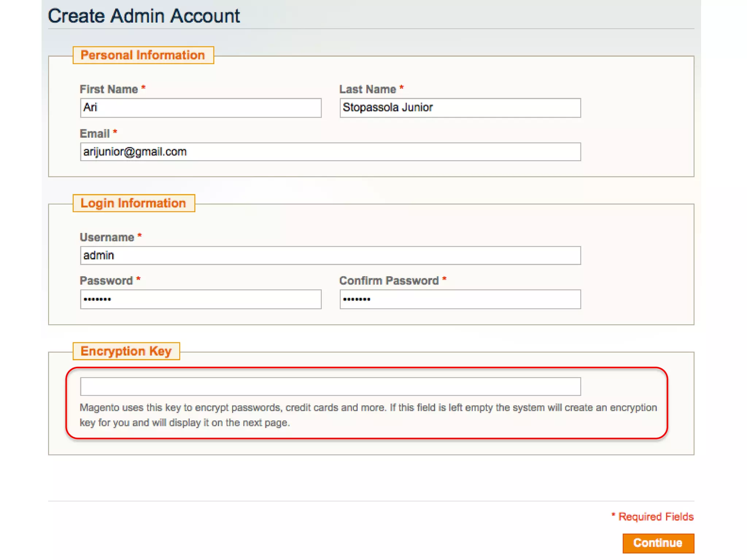The image size is (747, 560).
Task: Click the Login Information section heading
Action: coord(133,203)
